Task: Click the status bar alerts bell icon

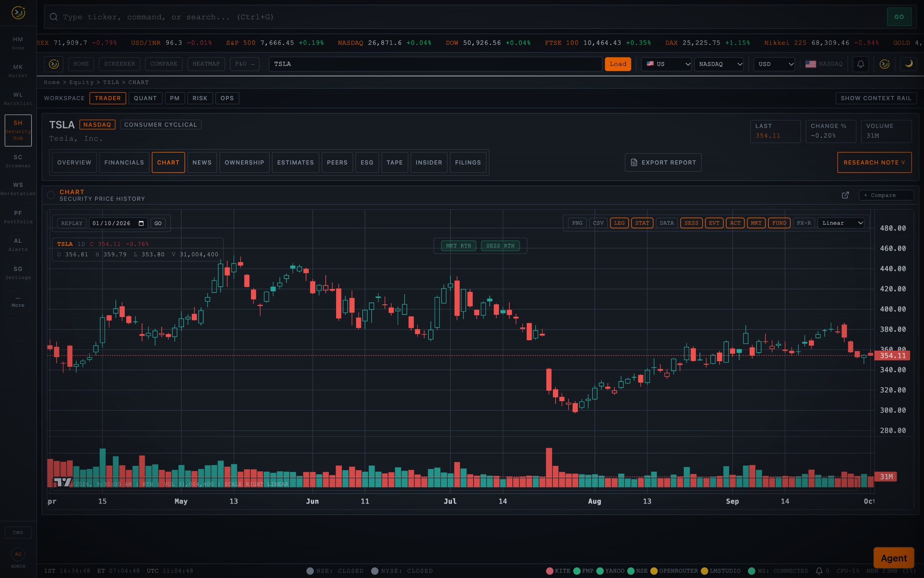Action: point(819,571)
